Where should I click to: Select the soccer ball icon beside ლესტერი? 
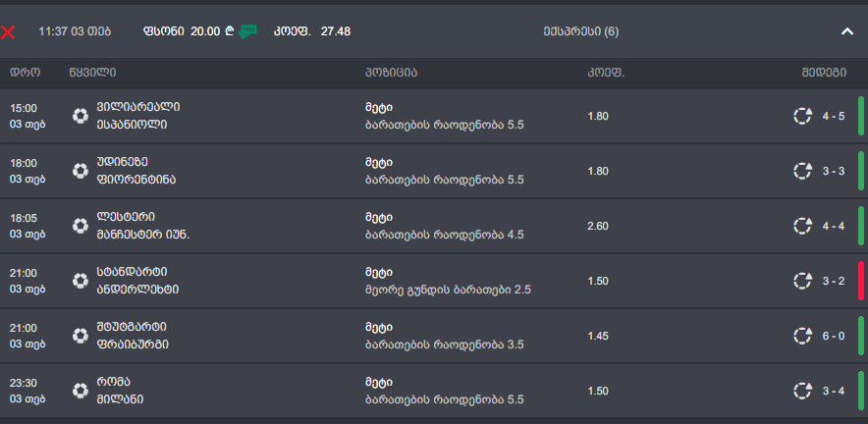pos(80,226)
